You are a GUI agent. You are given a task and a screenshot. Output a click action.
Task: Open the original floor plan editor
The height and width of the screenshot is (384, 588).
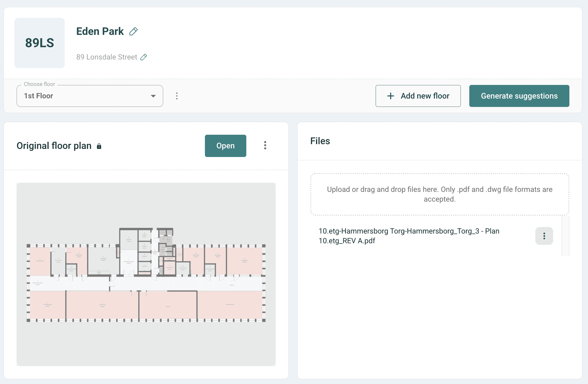[225, 146]
